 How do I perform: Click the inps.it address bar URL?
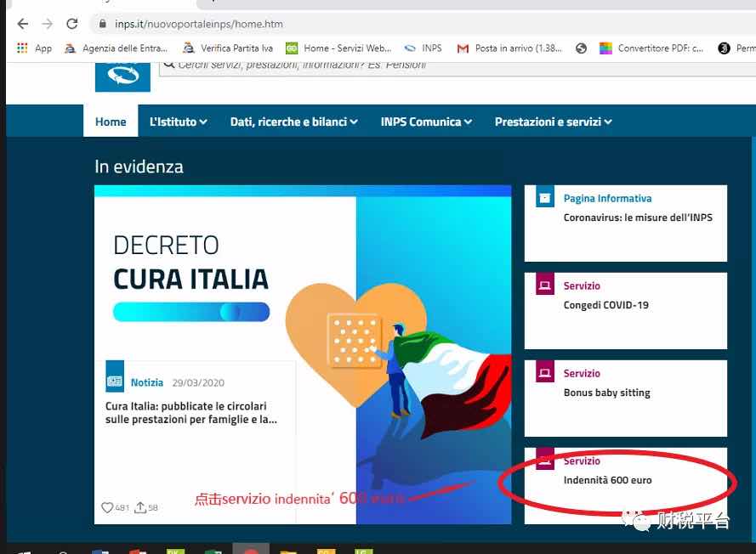199,24
